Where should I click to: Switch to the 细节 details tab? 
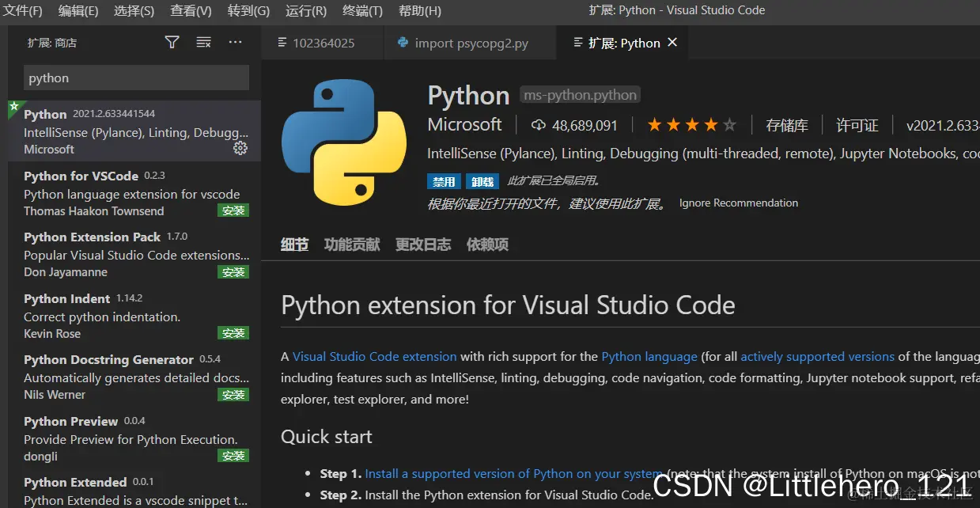294,245
